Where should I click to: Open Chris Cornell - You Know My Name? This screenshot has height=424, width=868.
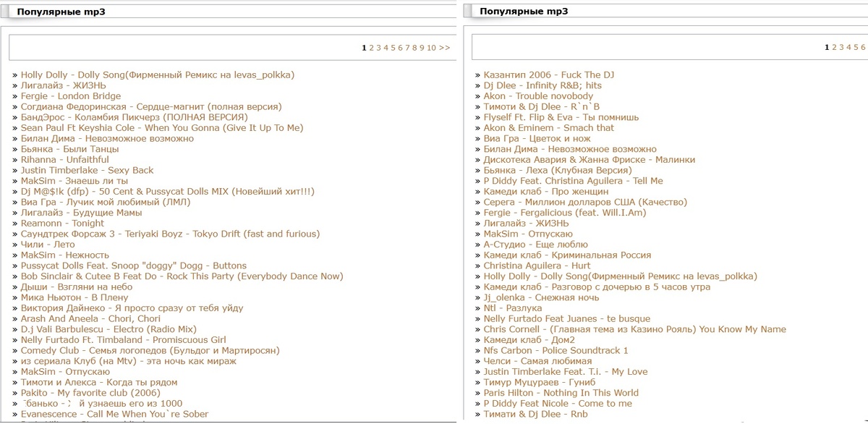click(x=635, y=329)
